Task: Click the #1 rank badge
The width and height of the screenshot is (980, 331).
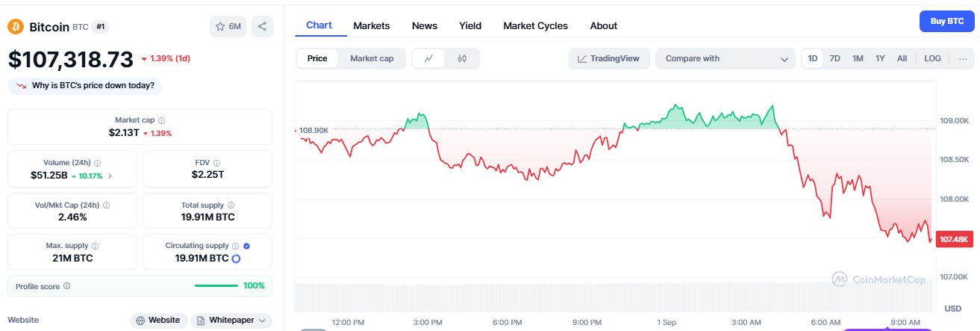Action: click(x=102, y=26)
